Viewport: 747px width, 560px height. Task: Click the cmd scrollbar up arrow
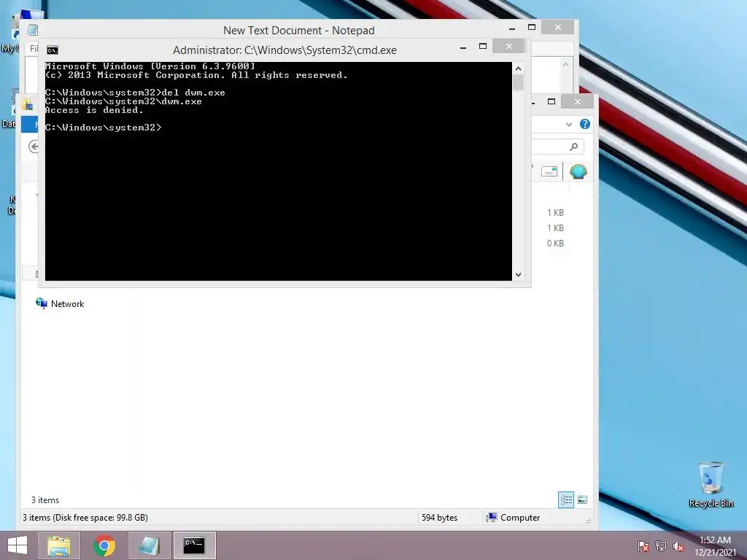(x=519, y=69)
